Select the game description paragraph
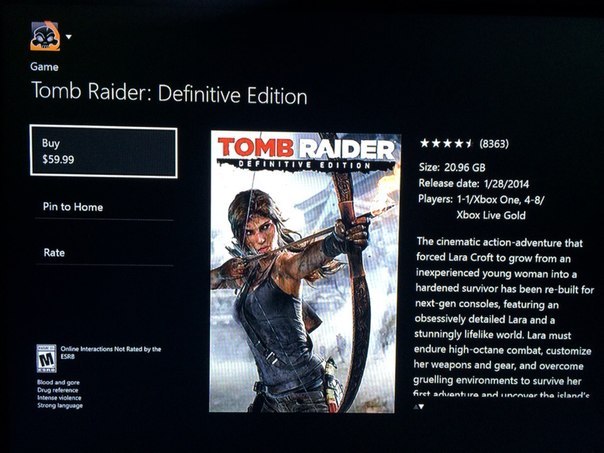Viewport: 604px width, 453px height. tap(504, 318)
